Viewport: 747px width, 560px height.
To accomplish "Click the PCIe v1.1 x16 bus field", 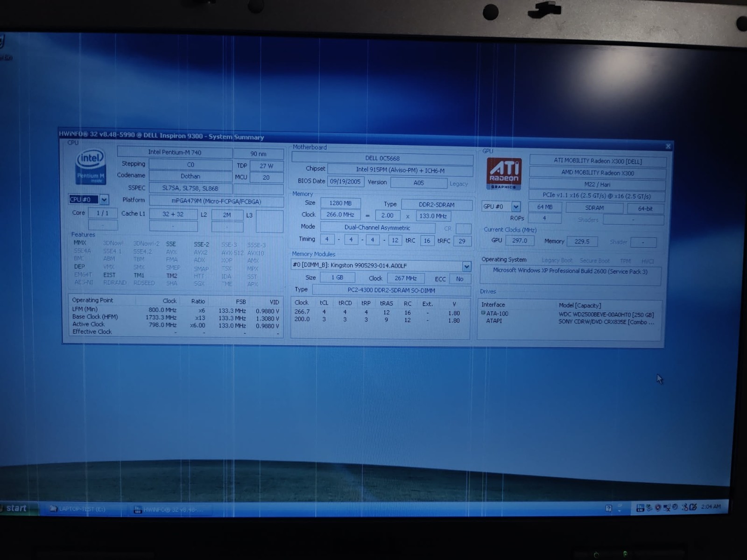I will coord(597,196).
